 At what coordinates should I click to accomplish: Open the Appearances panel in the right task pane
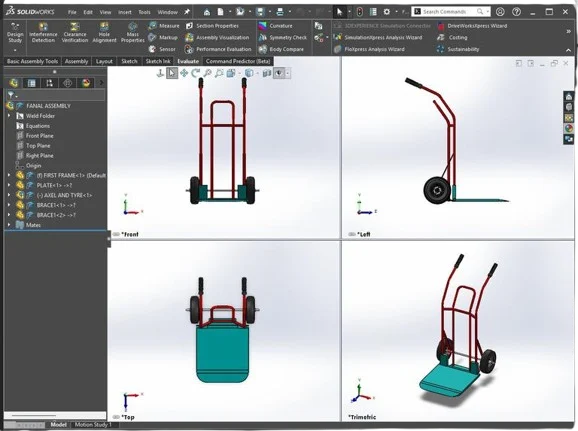pos(569,128)
